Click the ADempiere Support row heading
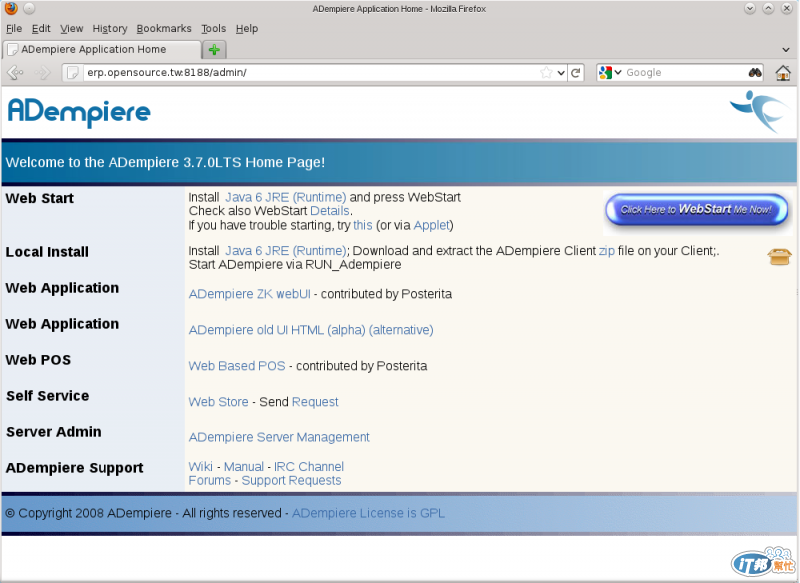This screenshot has height=583, width=800. tap(74, 468)
